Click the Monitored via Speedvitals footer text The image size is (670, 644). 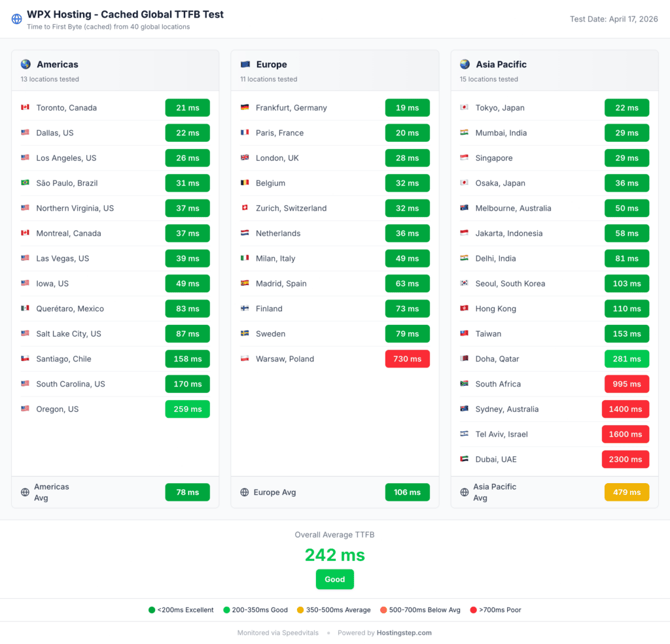pyautogui.click(x=278, y=633)
